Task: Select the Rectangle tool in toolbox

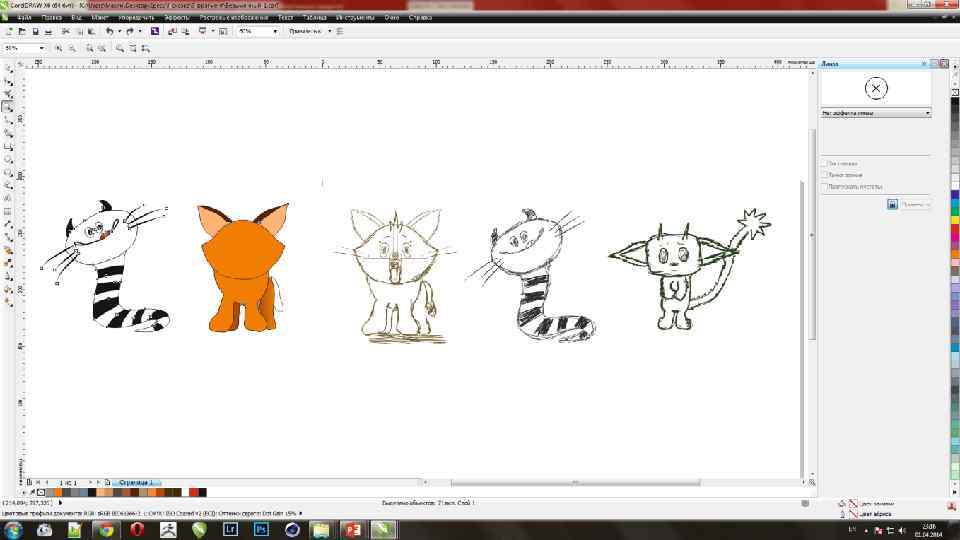Action: [x=9, y=147]
